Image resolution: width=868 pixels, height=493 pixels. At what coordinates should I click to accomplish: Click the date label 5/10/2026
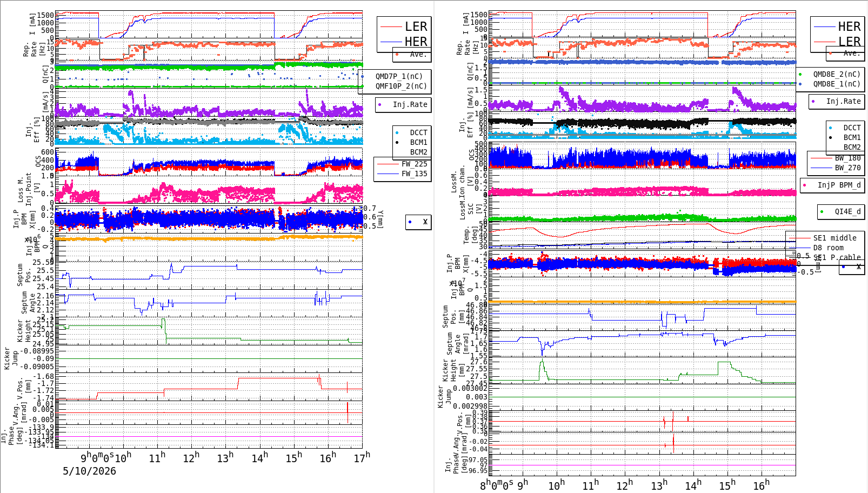click(x=89, y=471)
